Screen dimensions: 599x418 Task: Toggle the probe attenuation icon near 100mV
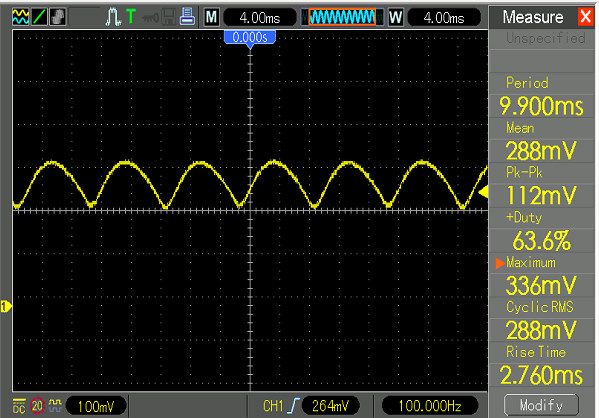click(x=55, y=405)
